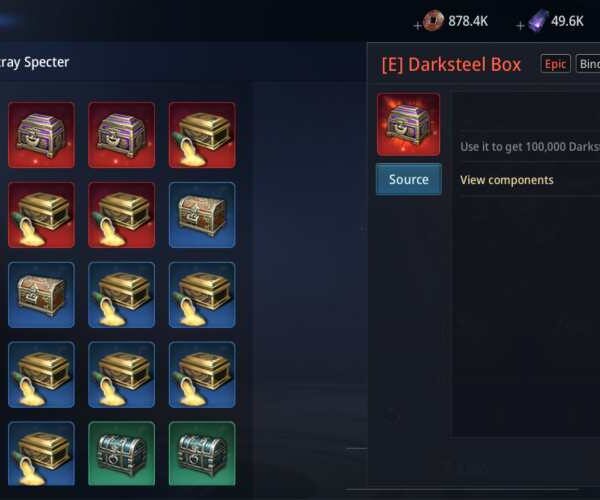Open the Stray Specter tab
The height and width of the screenshot is (500, 600).
[34, 62]
